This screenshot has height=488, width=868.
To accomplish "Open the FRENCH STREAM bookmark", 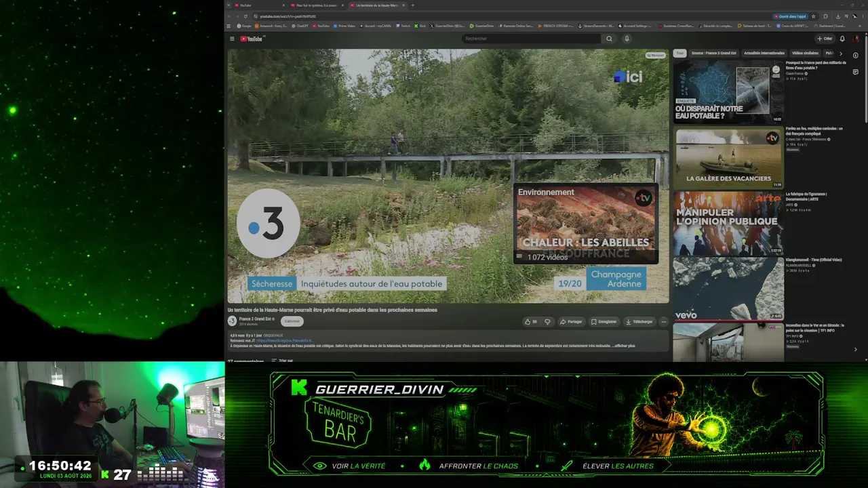I will tap(556, 26).
